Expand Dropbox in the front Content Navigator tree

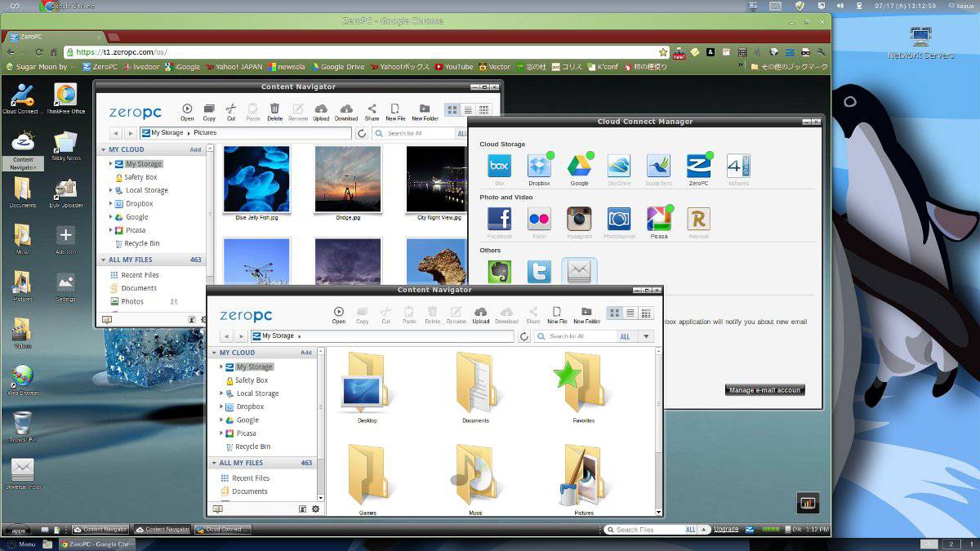click(x=221, y=407)
